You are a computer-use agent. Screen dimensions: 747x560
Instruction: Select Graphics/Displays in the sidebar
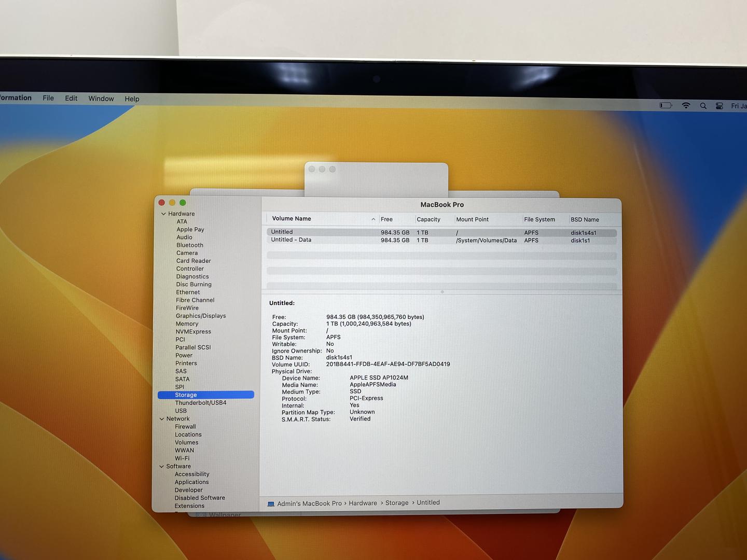(x=201, y=316)
